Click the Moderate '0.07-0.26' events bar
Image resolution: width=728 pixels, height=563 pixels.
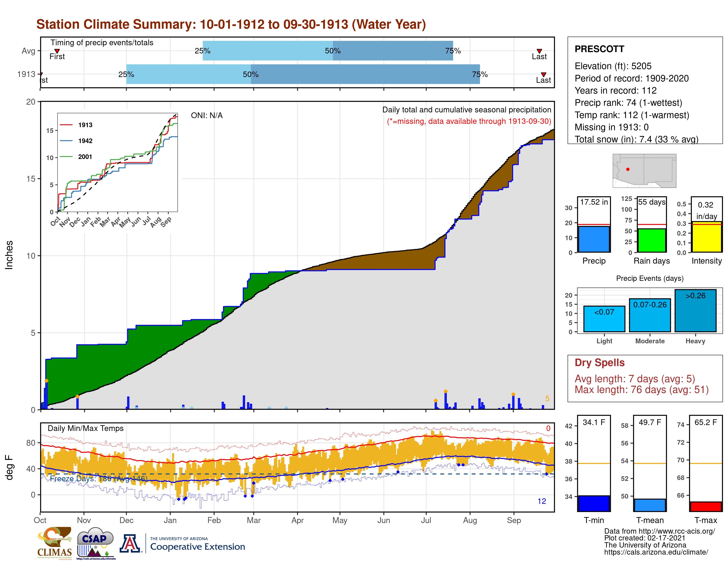pos(650,315)
